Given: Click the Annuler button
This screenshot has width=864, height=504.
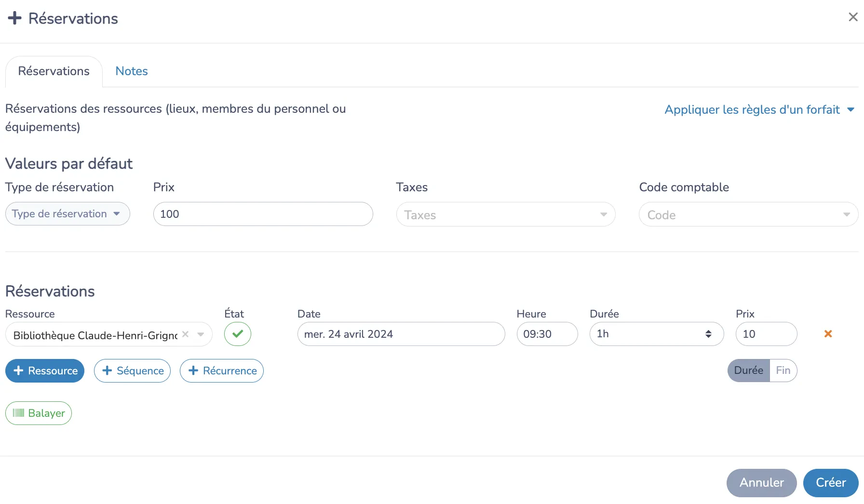Looking at the screenshot, I should coord(762,483).
